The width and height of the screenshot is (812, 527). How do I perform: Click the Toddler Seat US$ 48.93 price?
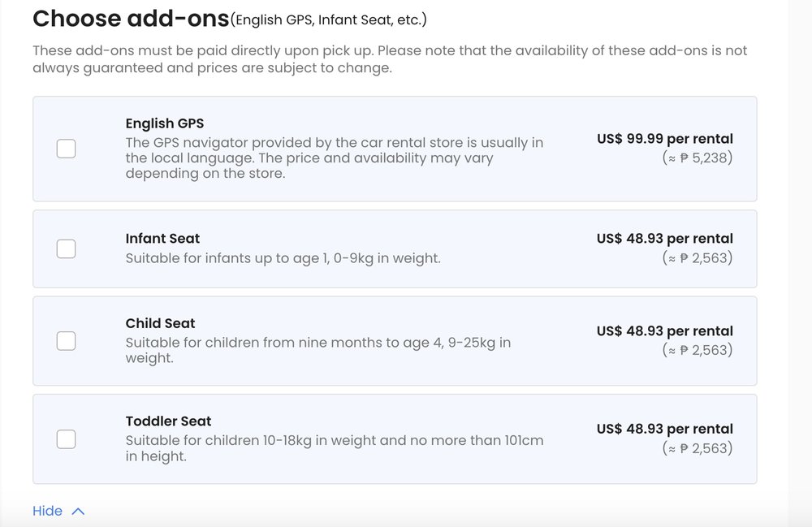coord(664,429)
